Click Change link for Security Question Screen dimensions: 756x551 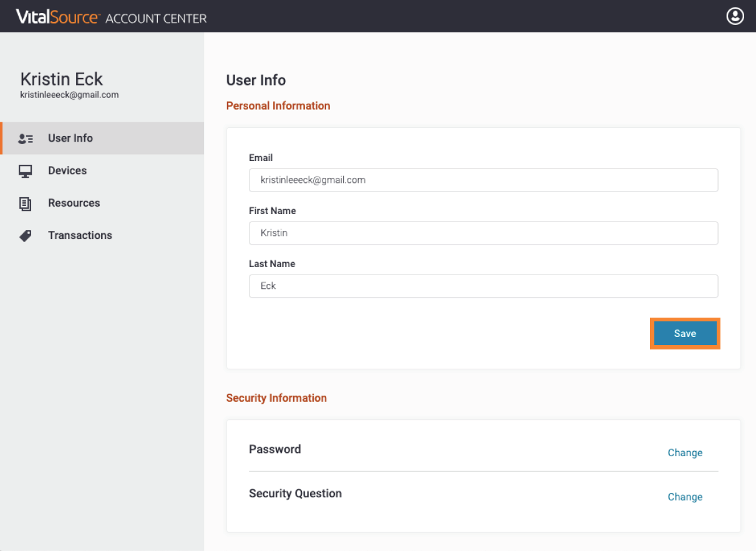click(685, 497)
